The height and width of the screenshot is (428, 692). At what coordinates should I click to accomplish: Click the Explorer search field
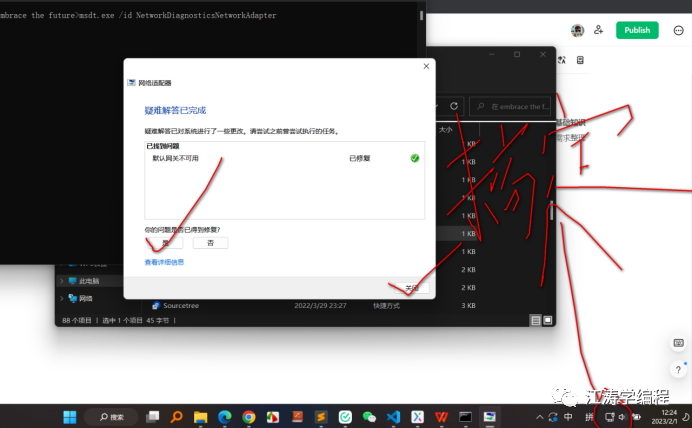[510, 106]
